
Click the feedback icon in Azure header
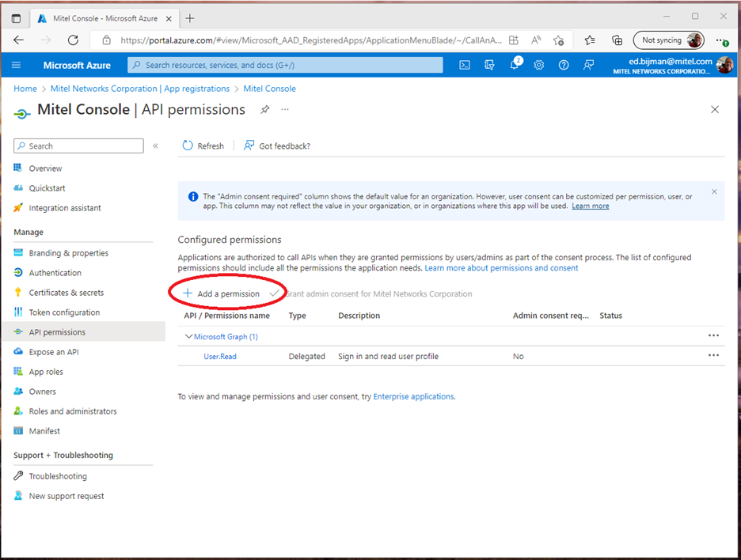tap(588, 65)
